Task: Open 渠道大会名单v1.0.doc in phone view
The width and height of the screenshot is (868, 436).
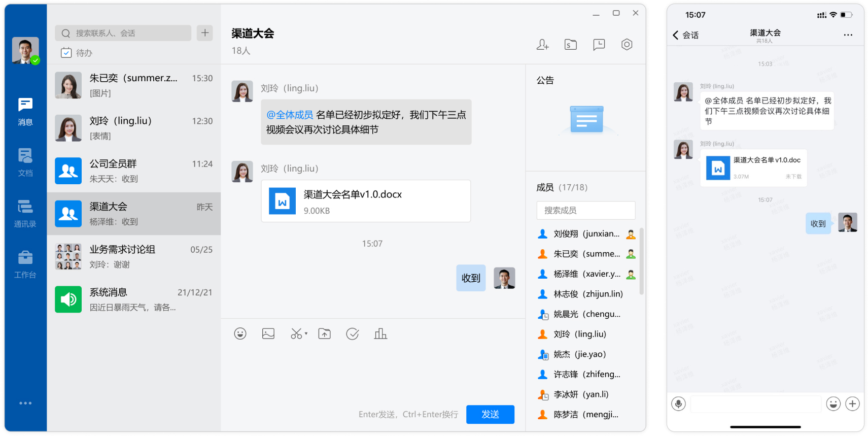Action: coord(753,168)
